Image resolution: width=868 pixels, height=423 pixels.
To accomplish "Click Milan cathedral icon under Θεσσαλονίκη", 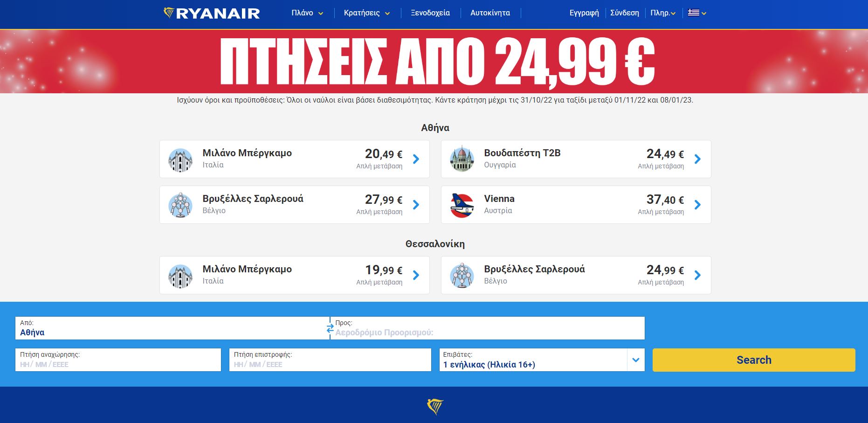I will (x=180, y=276).
